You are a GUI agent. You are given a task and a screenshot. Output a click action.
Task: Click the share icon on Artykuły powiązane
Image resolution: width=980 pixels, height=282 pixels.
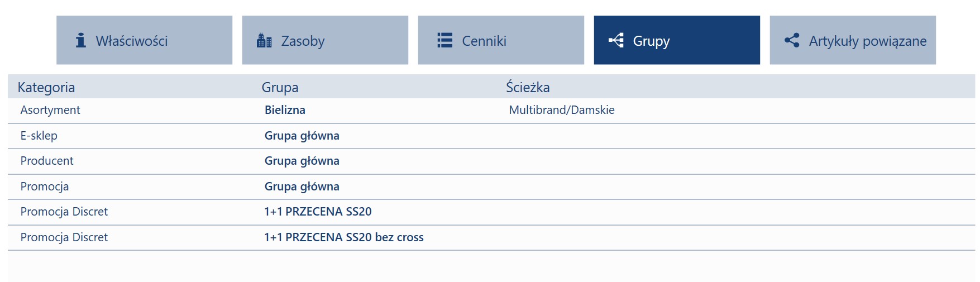click(792, 40)
